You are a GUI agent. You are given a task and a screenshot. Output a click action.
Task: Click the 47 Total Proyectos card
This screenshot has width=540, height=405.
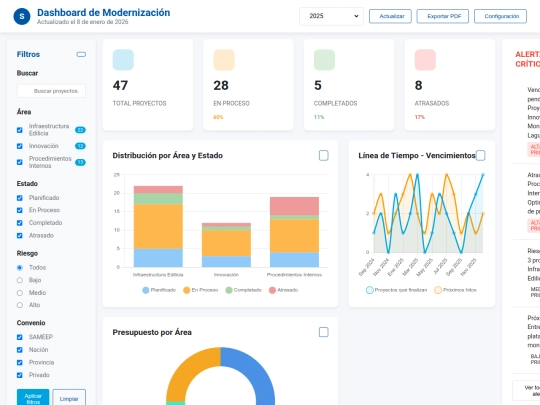[x=148, y=85]
